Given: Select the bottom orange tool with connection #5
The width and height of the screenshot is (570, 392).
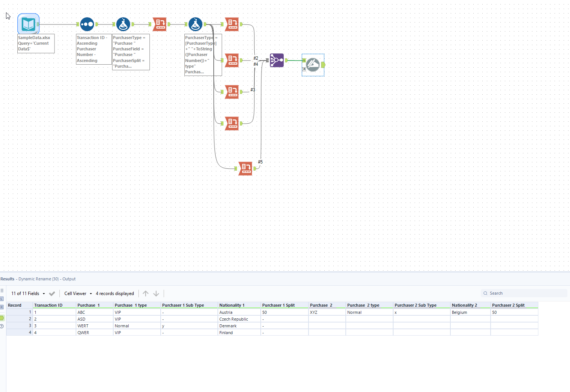Looking at the screenshot, I should click(246, 168).
